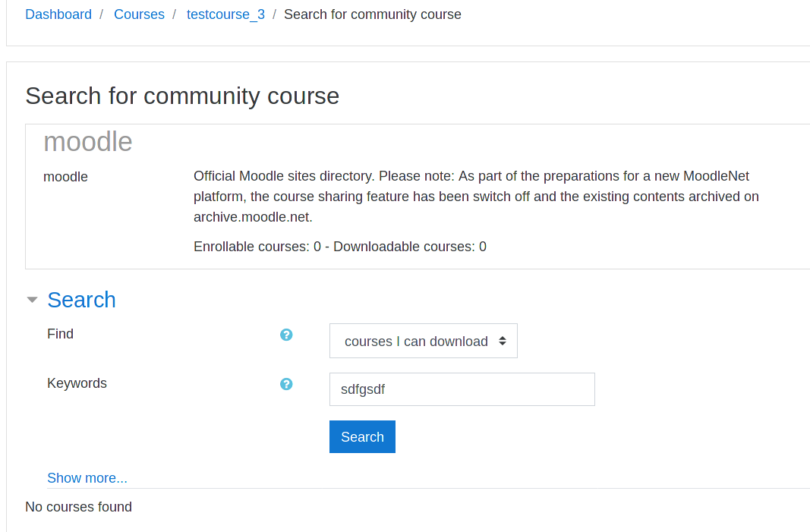Focus the Keywords input containing sdfgsdf

point(462,389)
